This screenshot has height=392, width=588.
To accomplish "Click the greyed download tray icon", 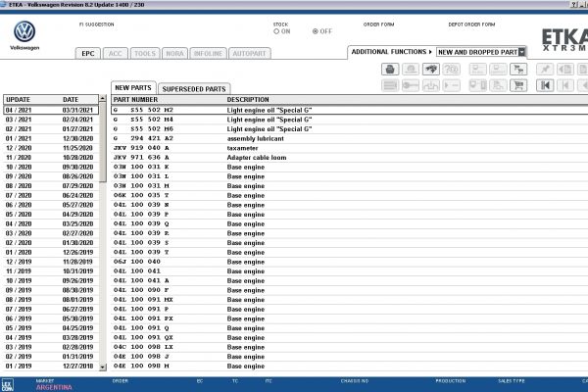I will 431,85.
